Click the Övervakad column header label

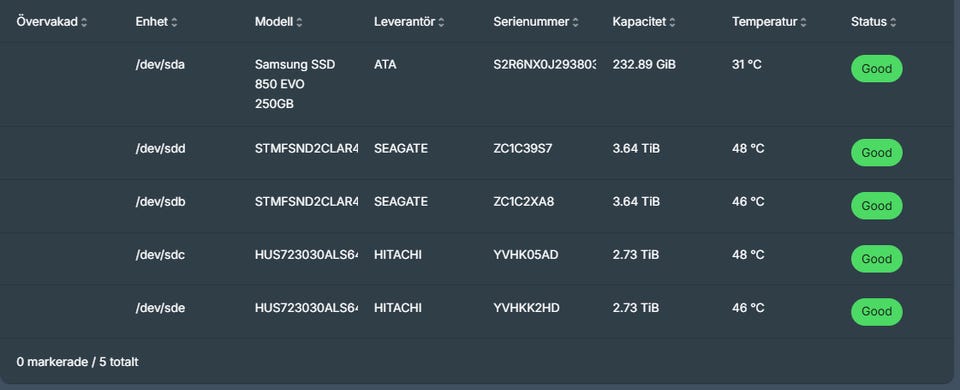tap(47, 22)
